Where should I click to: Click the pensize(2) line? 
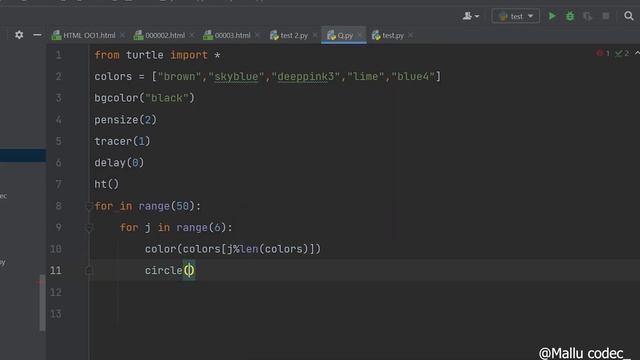pyautogui.click(x=125, y=120)
